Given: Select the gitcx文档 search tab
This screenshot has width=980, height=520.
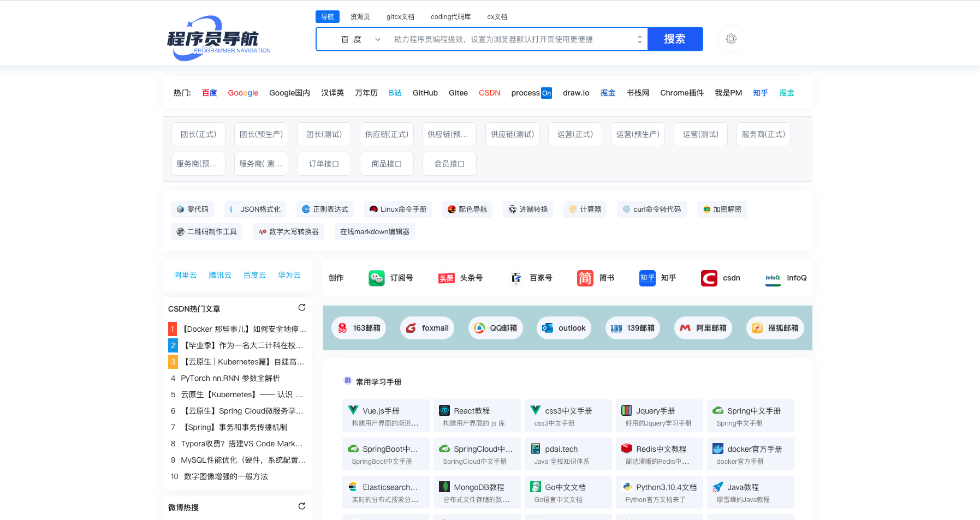Looking at the screenshot, I should coord(400,17).
